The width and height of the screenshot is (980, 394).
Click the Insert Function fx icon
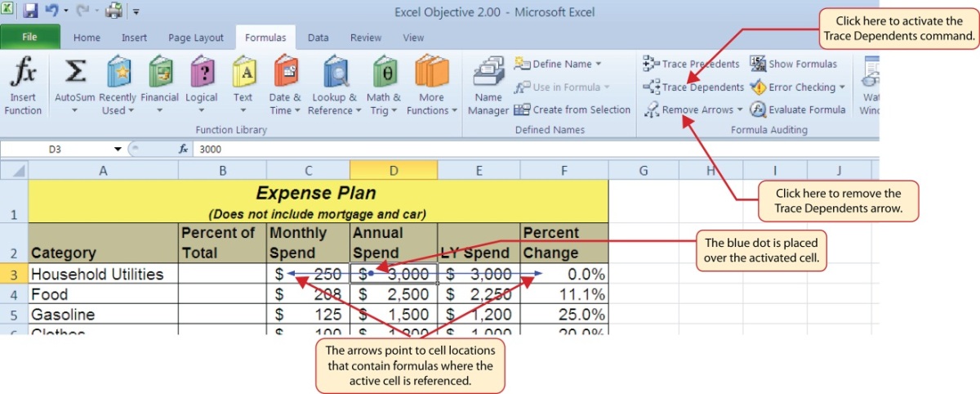pyautogui.click(x=23, y=74)
